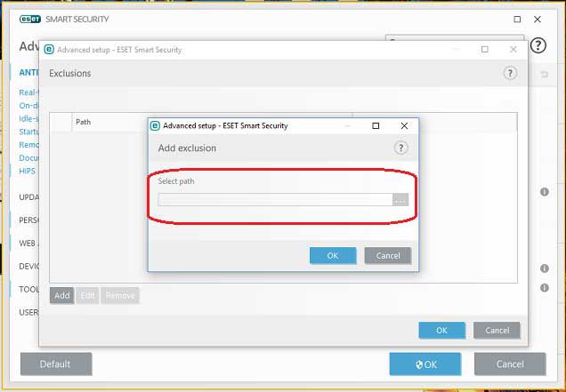The width and height of the screenshot is (566, 392).
Task: Click the browse '...' button beside Select path
Action: point(400,200)
